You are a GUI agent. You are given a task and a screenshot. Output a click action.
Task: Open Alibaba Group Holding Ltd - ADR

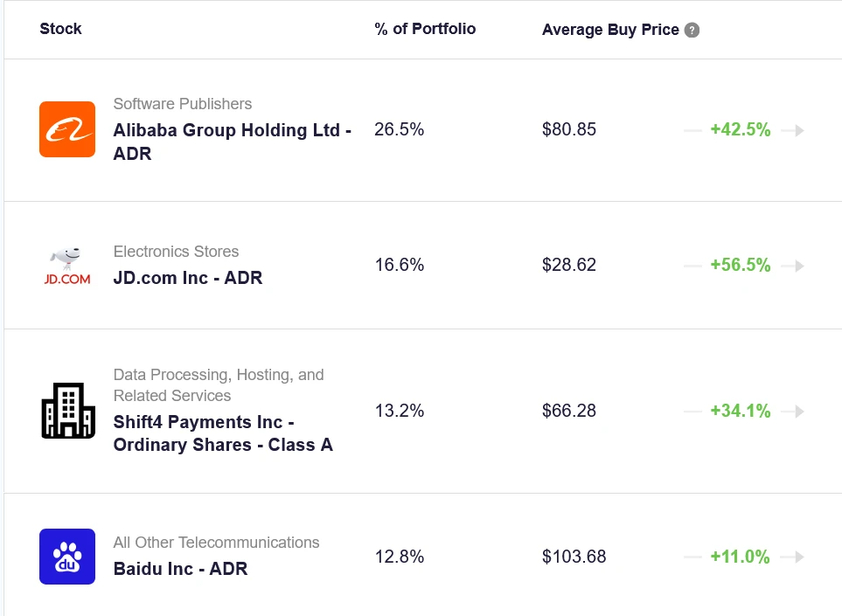point(232,142)
